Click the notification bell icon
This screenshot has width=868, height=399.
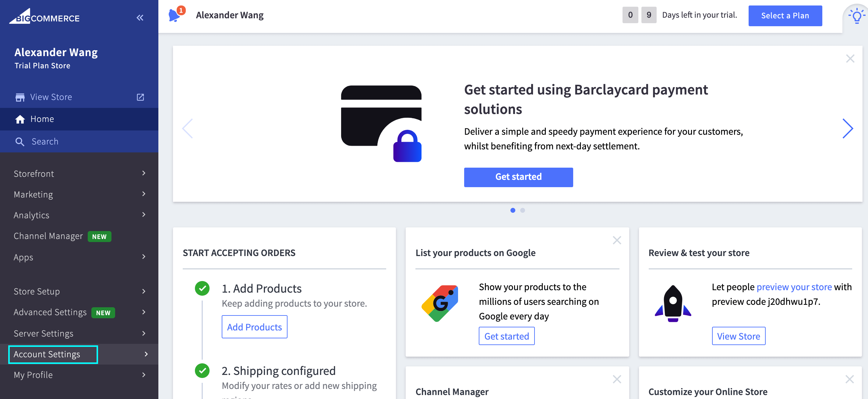click(174, 16)
